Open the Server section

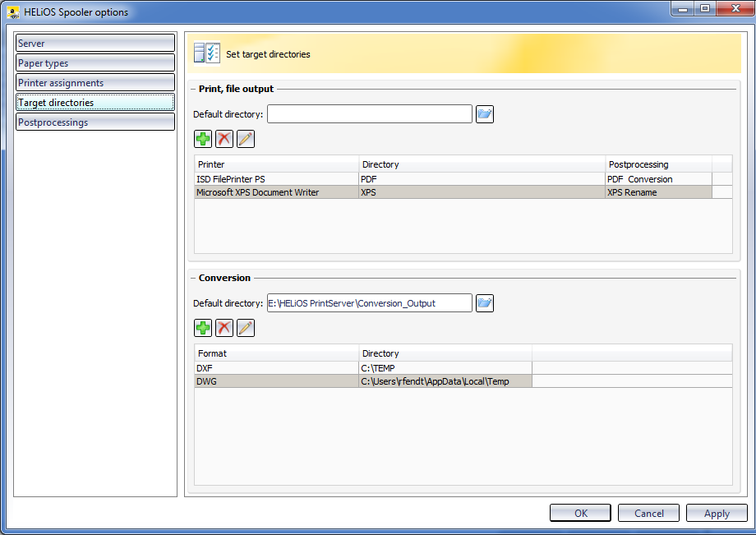(95, 43)
